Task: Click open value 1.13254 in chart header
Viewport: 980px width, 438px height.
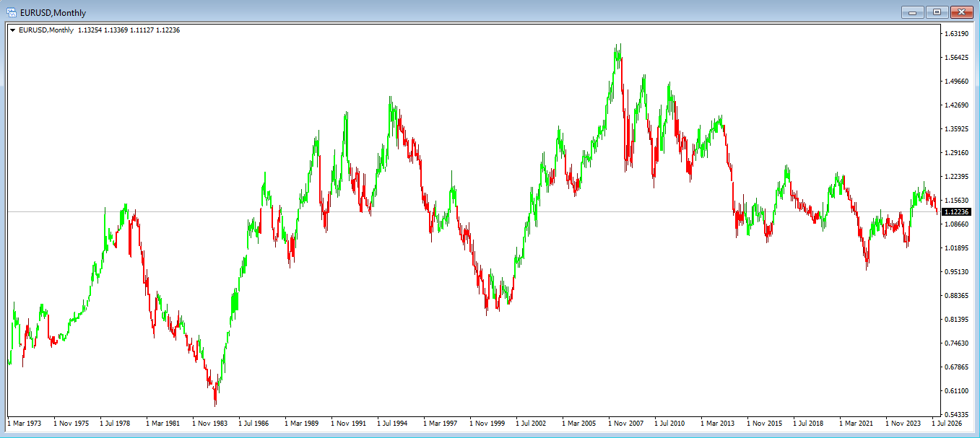Action: point(90,30)
